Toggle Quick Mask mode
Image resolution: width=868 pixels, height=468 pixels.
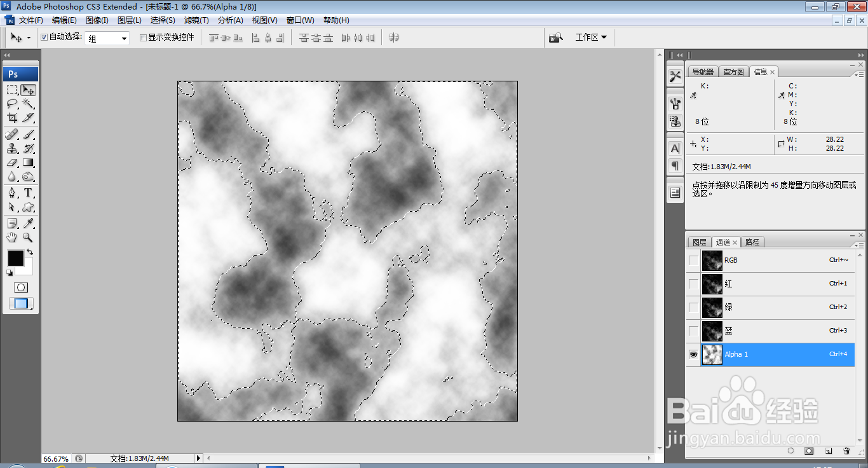(21, 287)
